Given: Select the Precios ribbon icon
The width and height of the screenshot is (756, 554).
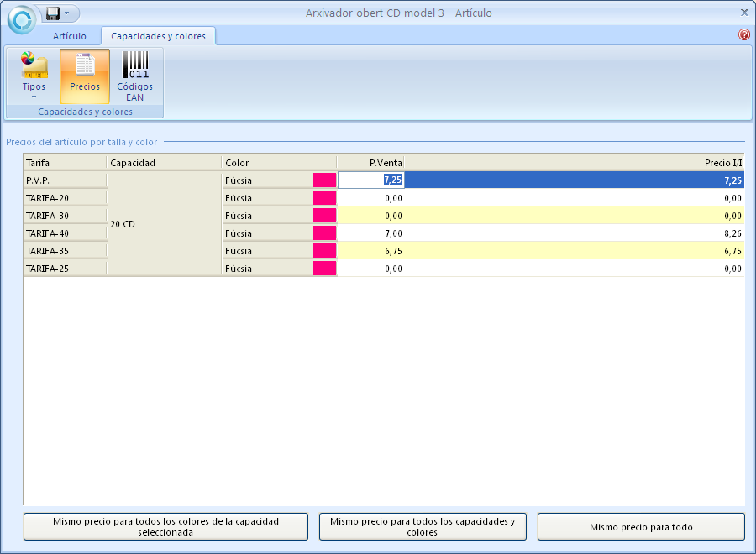Looking at the screenshot, I should coord(85,76).
